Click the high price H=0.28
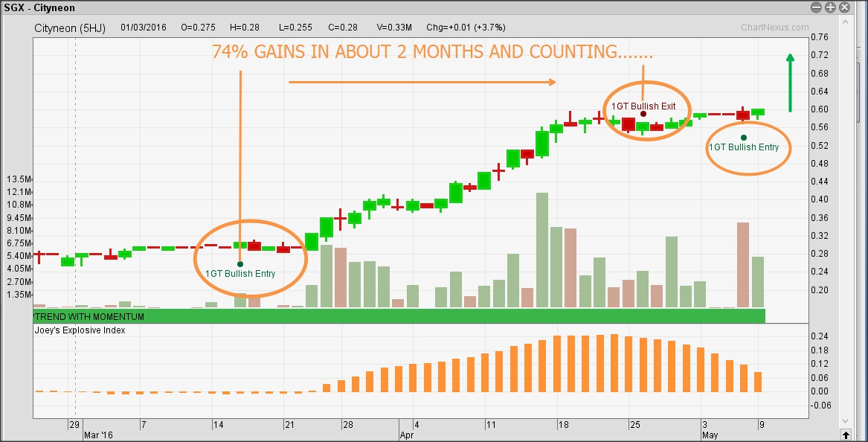 245,27
